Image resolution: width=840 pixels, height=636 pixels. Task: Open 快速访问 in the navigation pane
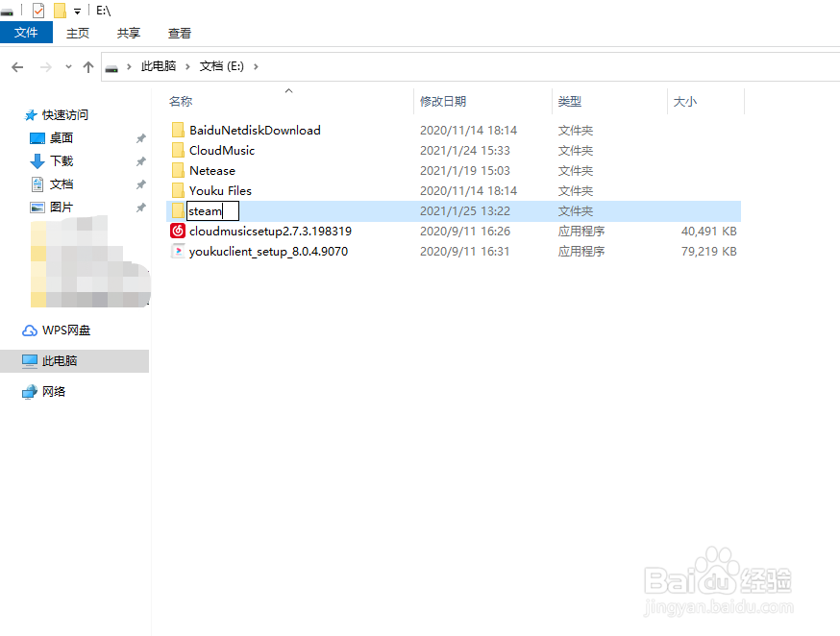(x=64, y=115)
